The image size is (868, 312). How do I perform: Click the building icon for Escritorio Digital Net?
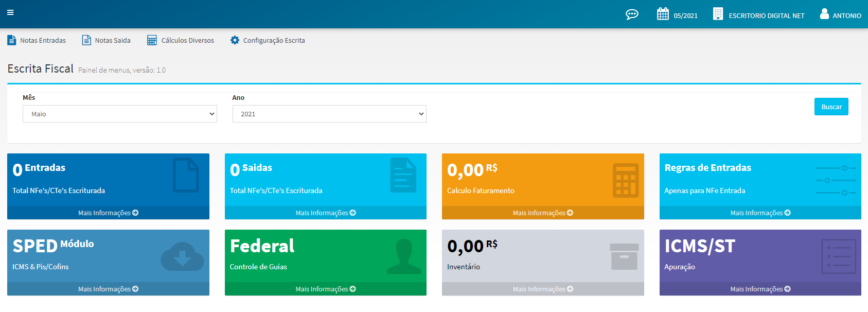(718, 14)
